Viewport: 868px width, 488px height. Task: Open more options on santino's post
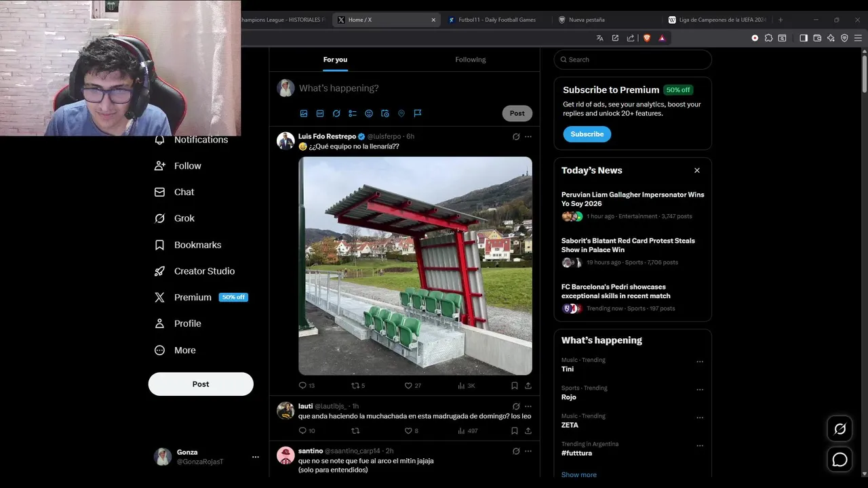(528, 451)
